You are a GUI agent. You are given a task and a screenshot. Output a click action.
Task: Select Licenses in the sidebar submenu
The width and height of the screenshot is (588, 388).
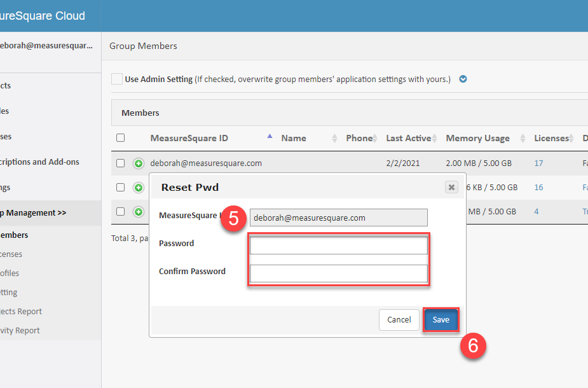tap(11, 254)
